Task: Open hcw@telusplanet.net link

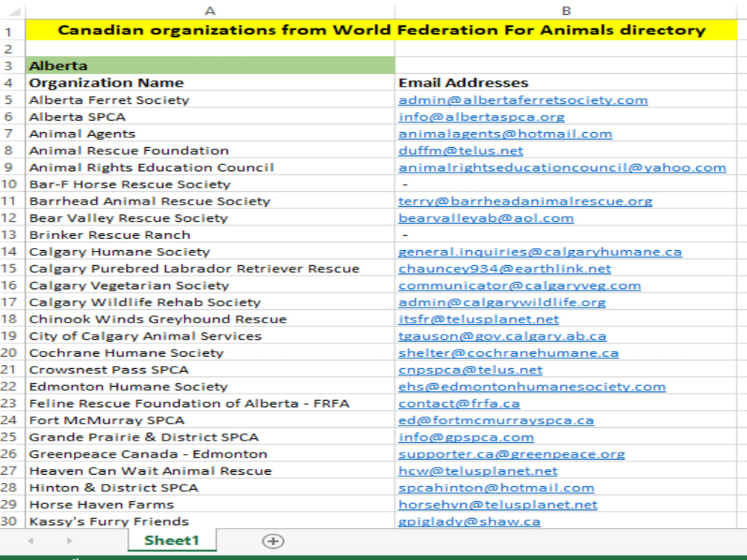Action: [478, 471]
